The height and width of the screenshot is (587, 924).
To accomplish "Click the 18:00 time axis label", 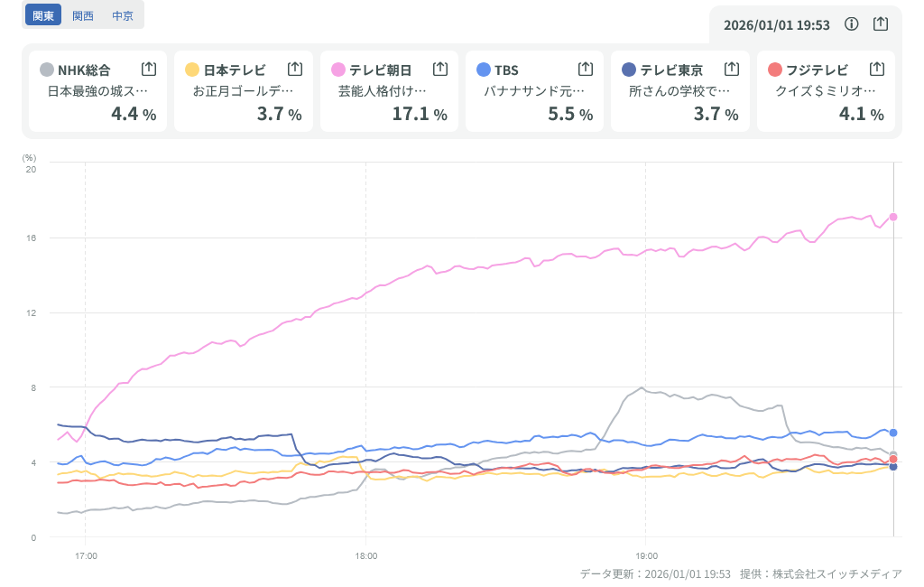I will pyautogui.click(x=365, y=555).
